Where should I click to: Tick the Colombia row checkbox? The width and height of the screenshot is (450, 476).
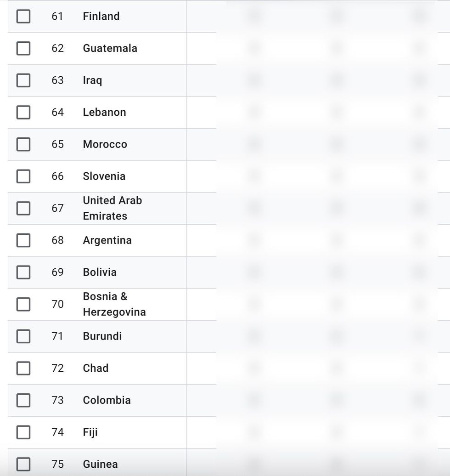coord(23,400)
